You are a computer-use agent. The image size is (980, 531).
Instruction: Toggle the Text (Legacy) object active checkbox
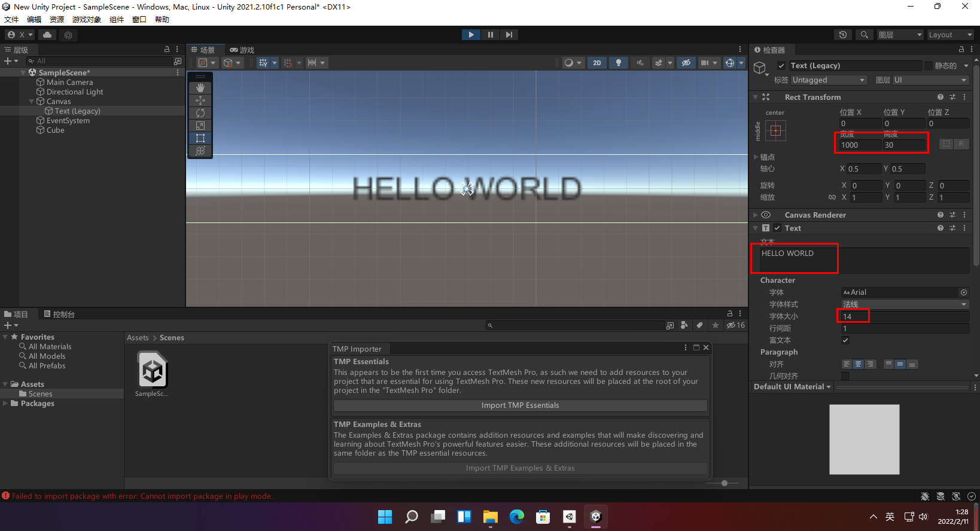pyautogui.click(x=781, y=66)
